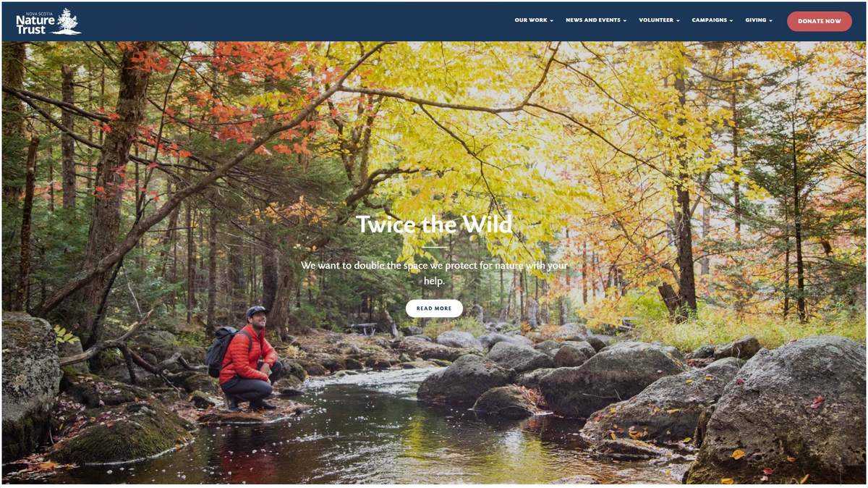Expand the Campaigns dropdown arrow
The image size is (868, 488).
pos(731,21)
